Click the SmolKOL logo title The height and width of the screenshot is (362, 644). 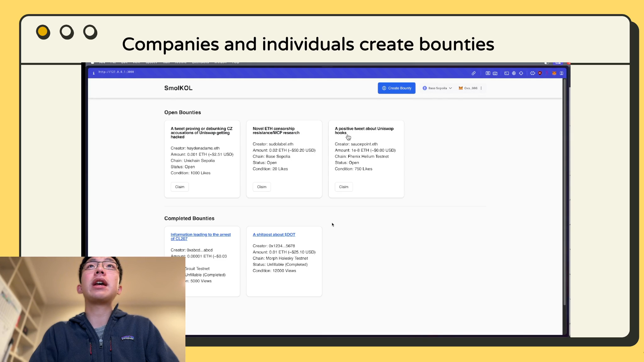178,88
